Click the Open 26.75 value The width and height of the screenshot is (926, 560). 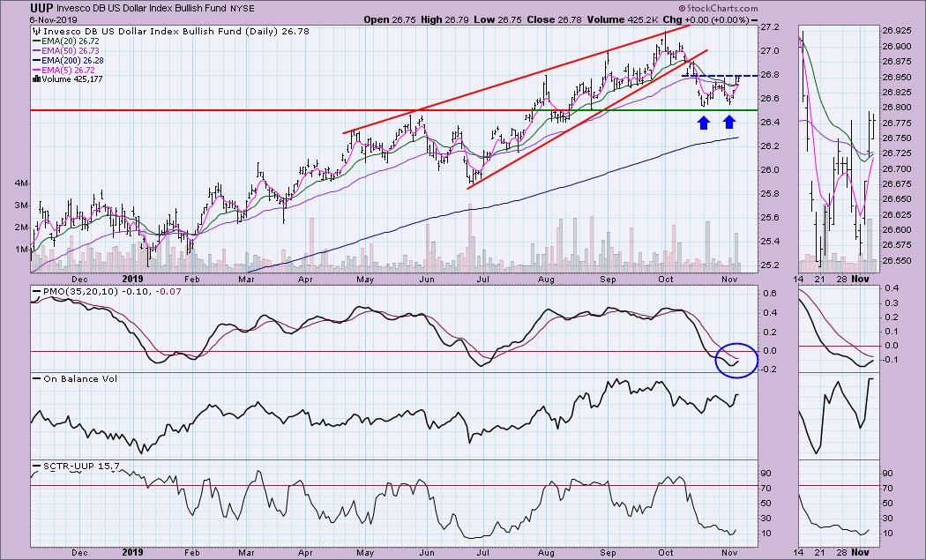pyautogui.click(x=390, y=19)
